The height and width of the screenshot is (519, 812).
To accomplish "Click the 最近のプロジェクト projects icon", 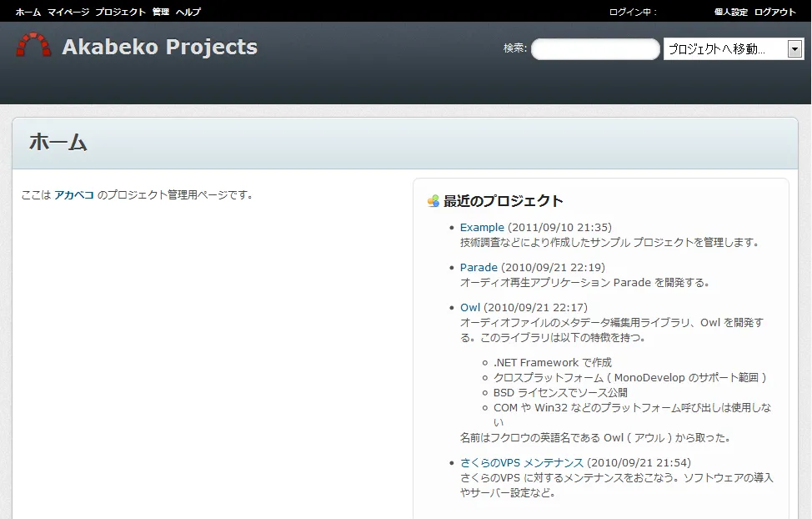I will point(432,200).
